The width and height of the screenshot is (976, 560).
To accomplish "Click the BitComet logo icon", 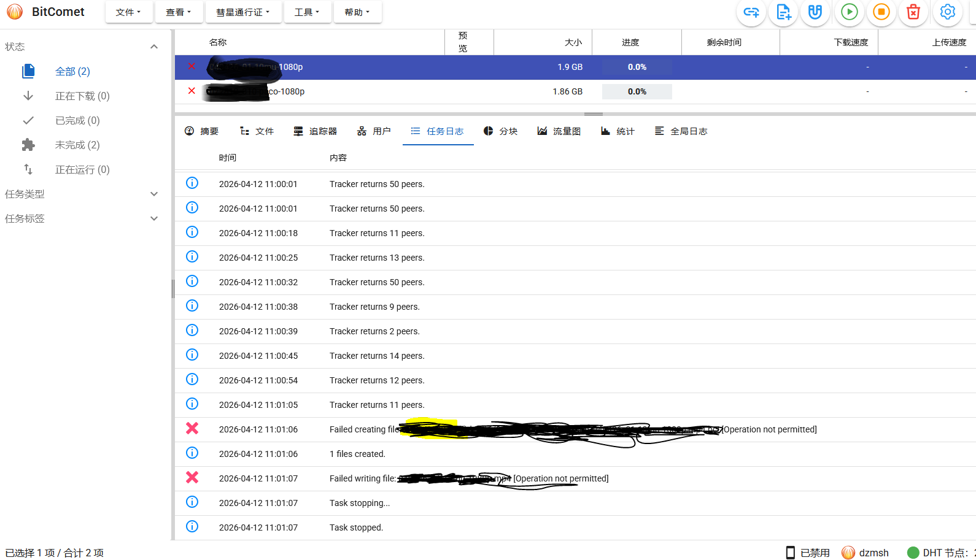I will (x=15, y=12).
